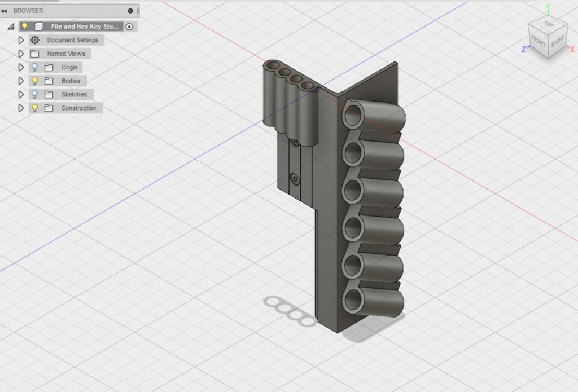578x392 pixels.
Task: Expand the Document Settings node
Action: tap(21, 40)
